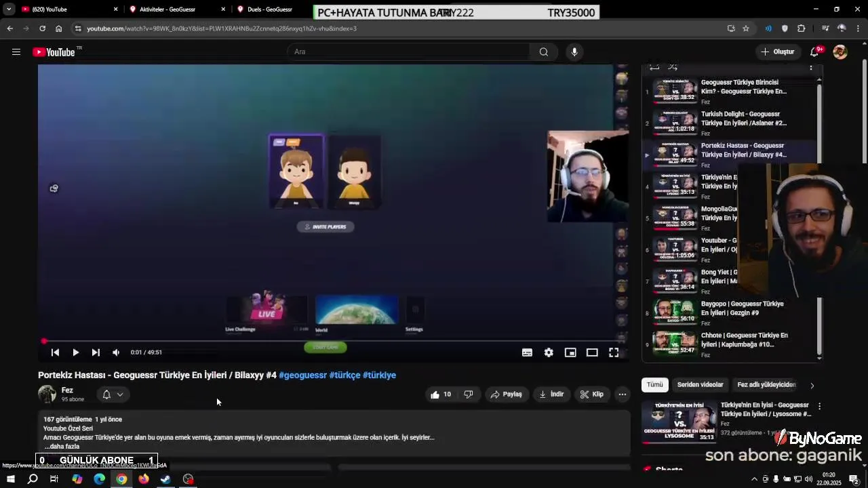The height and width of the screenshot is (488, 868).
Task: Play 'Turkish Delight' playlist video
Action: coord(730,123)
